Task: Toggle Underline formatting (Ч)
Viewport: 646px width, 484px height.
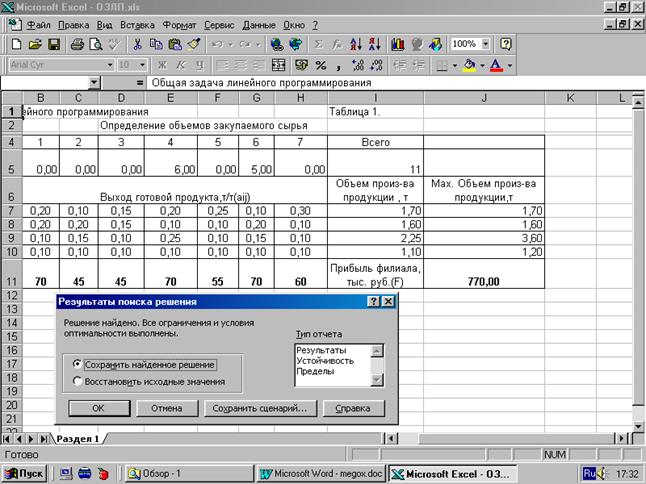Action: pos(199,65)
